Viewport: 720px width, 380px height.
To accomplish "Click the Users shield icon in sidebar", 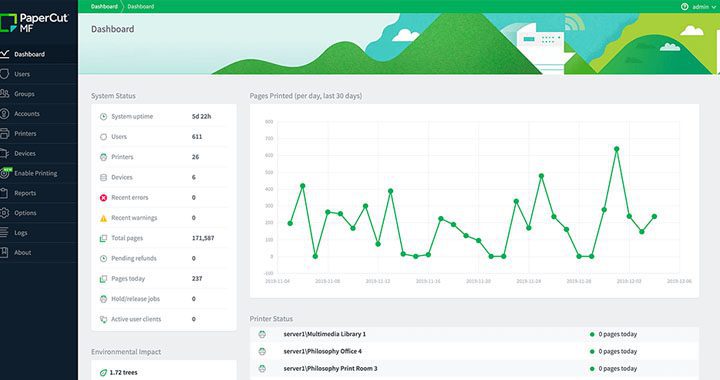I will (x=4, y=73).
